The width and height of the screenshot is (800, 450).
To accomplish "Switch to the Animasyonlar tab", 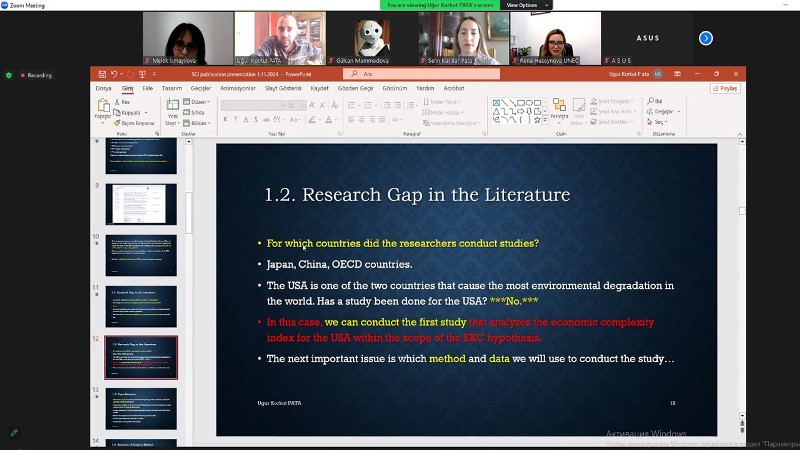I will coord(238,88).
